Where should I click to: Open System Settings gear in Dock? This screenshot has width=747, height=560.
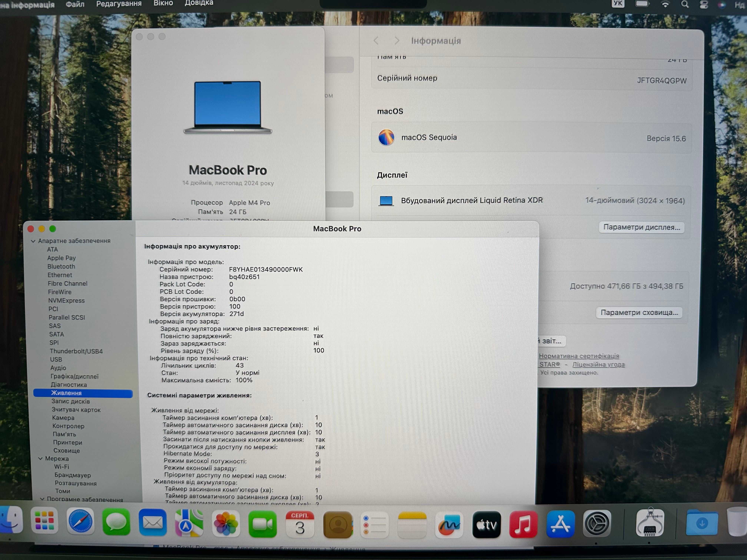[x=597, y=524]
